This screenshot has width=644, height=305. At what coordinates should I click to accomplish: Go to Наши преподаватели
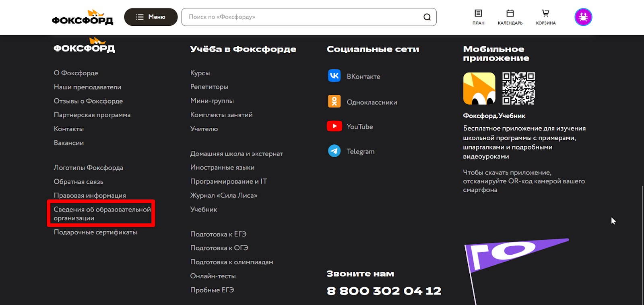pos(87,87)
